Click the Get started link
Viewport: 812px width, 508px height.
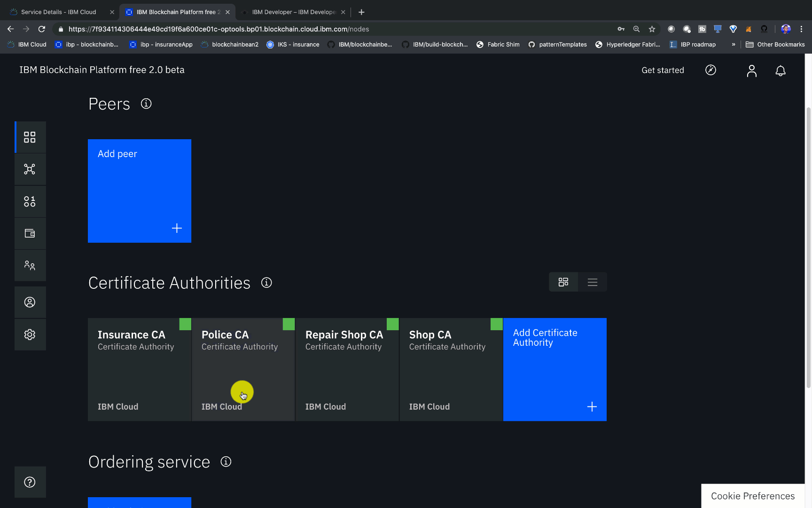pos(663,70)
